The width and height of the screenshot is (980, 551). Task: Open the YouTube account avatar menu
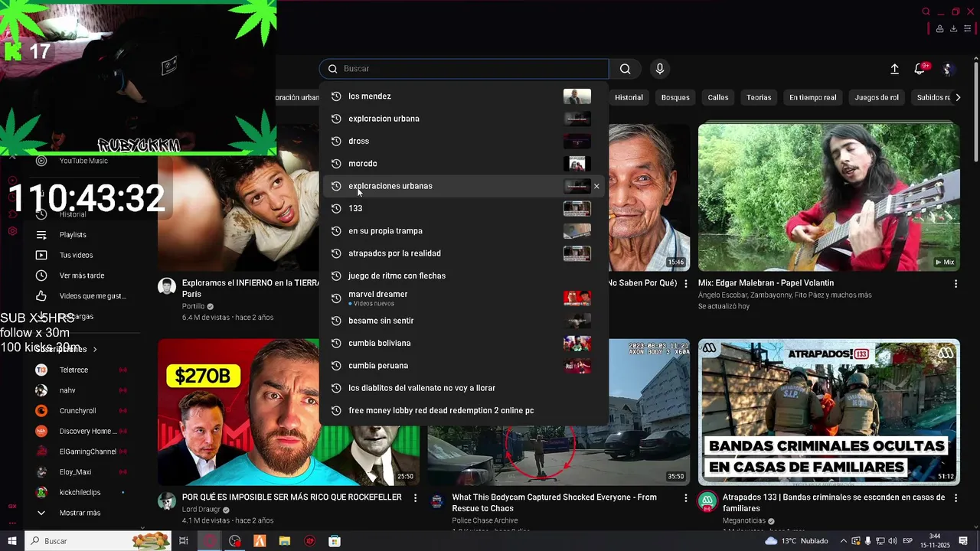[x=948, y=69]
